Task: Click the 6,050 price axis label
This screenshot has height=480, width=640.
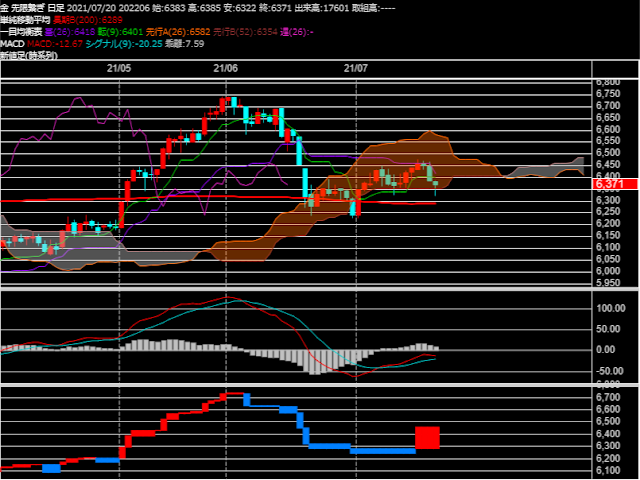Action: pos(608,259)
